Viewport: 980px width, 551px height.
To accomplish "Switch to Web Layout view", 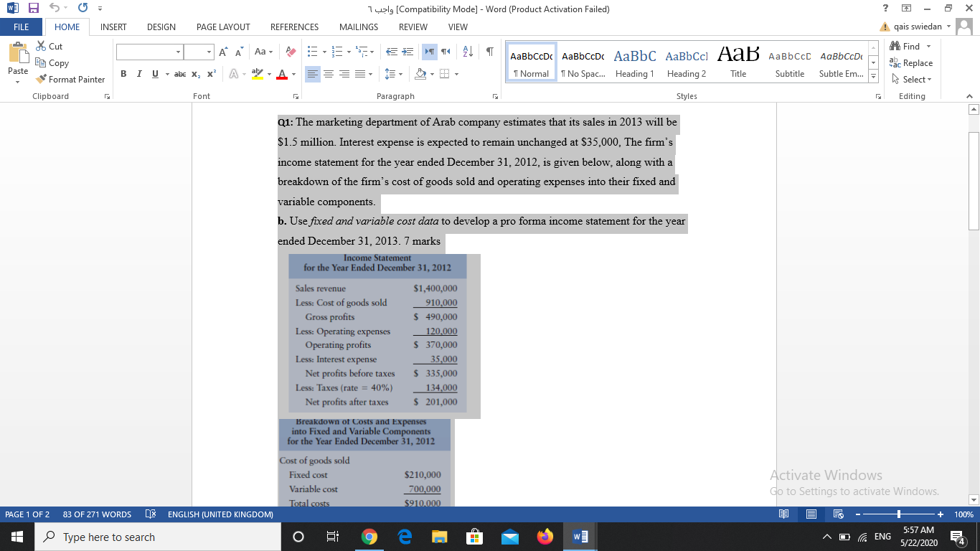I will point(837,514).
